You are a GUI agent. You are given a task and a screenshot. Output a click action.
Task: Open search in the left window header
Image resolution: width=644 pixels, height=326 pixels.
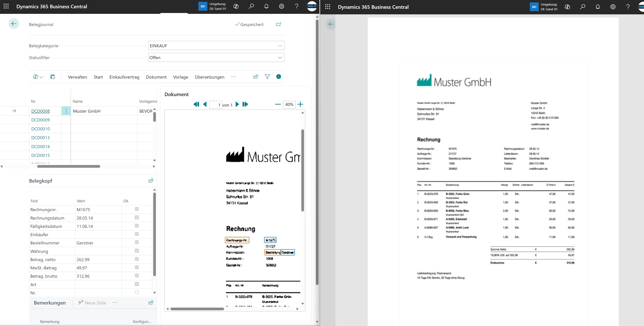251,6
